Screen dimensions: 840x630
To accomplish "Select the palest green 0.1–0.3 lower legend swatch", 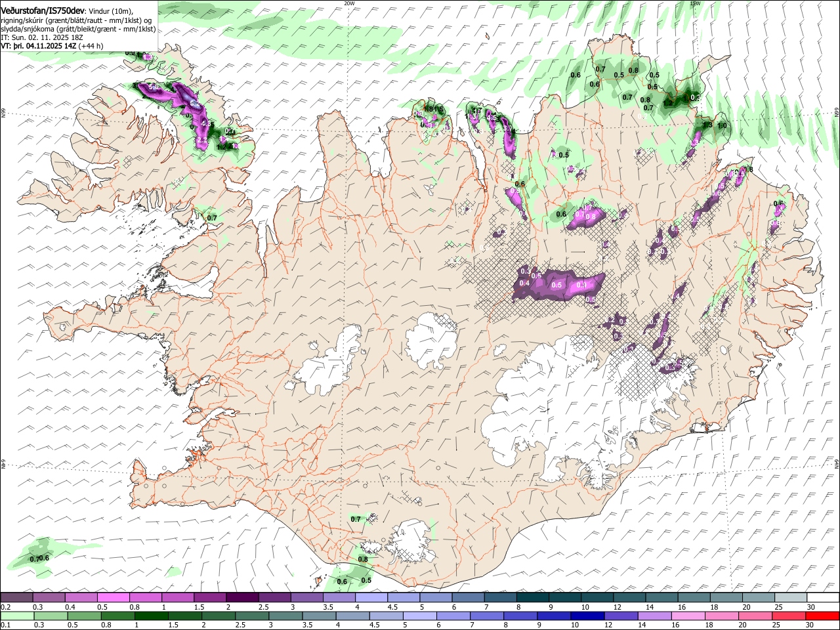I will [17, 616].
